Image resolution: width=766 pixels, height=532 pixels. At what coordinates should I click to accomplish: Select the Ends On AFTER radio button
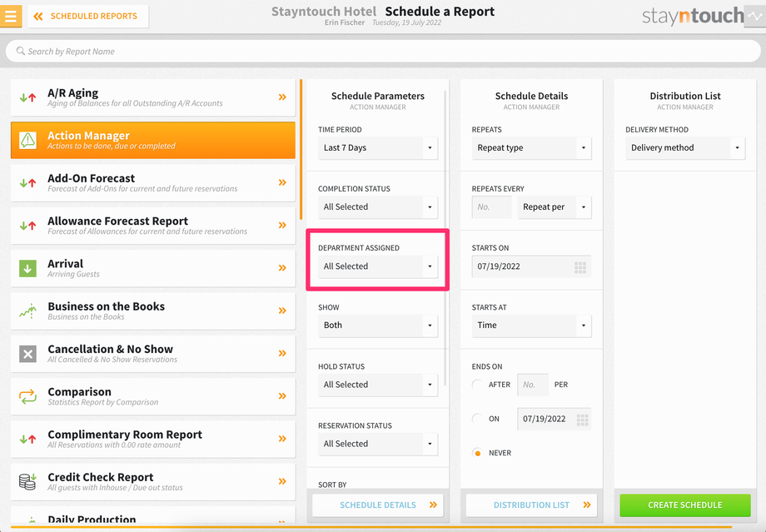(478, 385)
